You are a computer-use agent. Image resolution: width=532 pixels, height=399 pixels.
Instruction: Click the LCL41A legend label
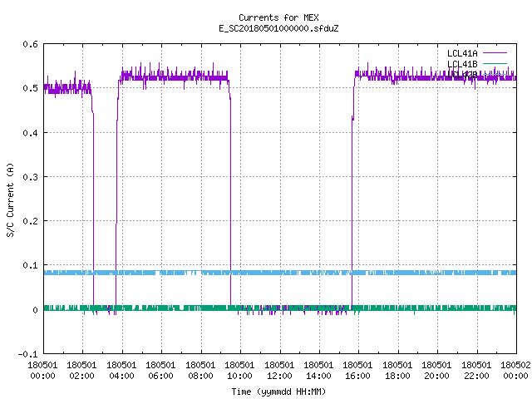pyautogui.click(x=462, y=53)
